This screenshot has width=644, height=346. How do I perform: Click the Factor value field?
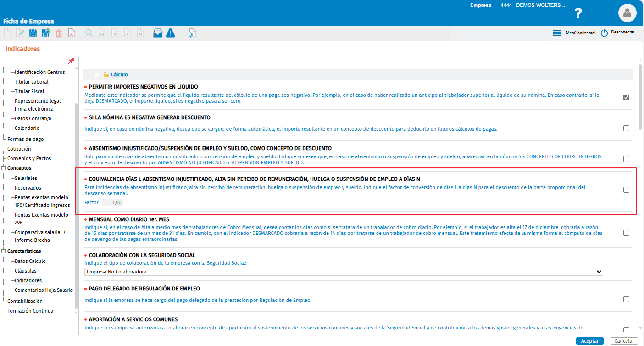[112, 202]
